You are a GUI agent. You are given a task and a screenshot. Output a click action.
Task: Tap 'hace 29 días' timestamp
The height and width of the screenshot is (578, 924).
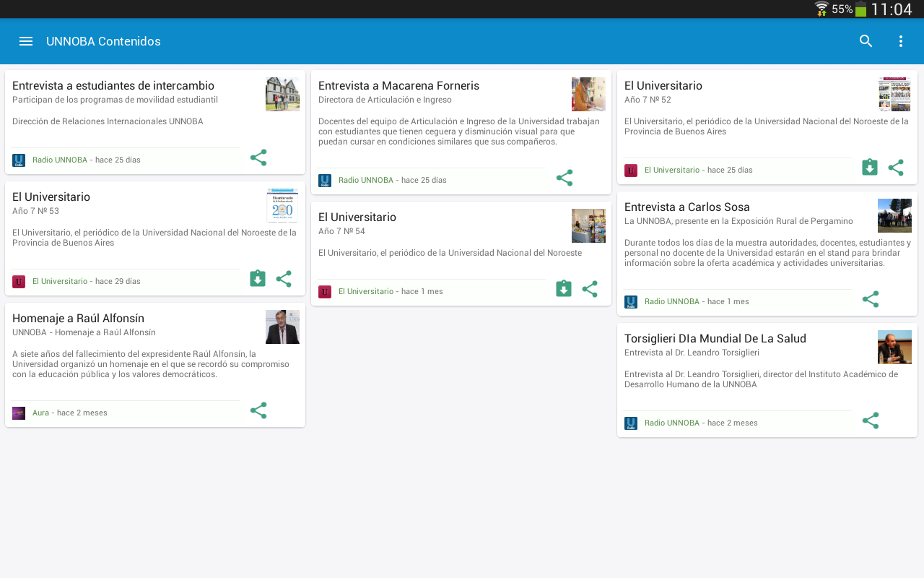118,282
